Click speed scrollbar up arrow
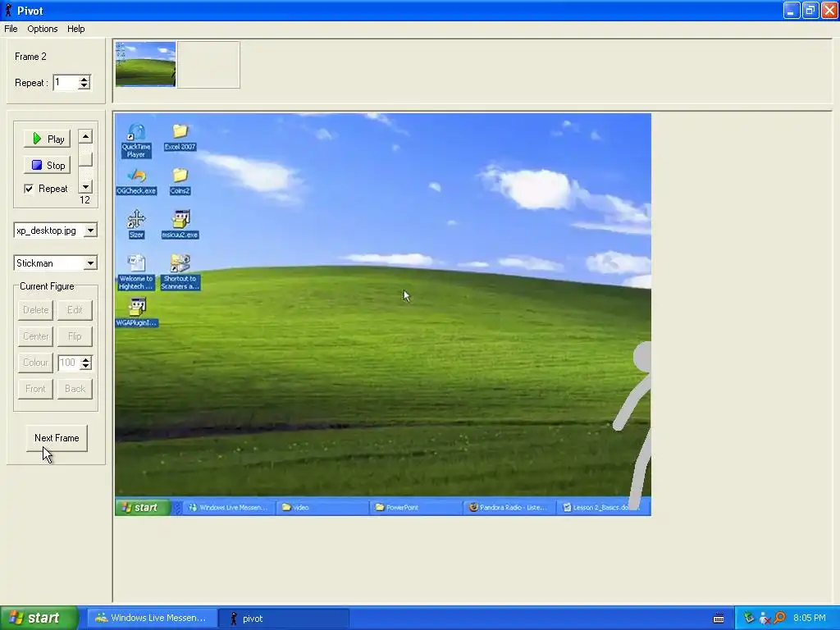Viewport: 840px width, 630px height. (85, 136)
